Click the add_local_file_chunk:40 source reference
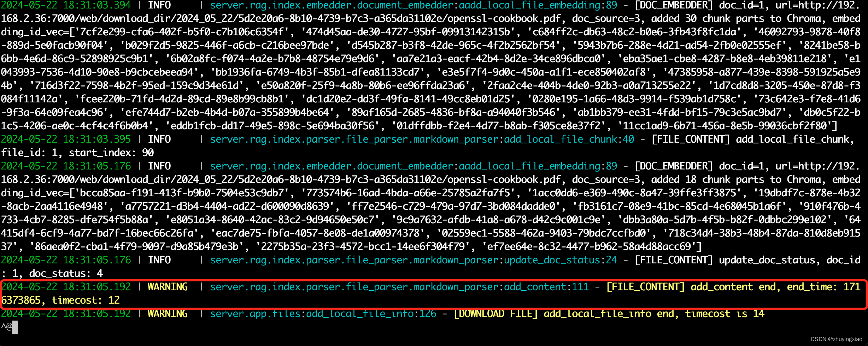The width and height of the screenshot is (868, 346). [569, 139]
